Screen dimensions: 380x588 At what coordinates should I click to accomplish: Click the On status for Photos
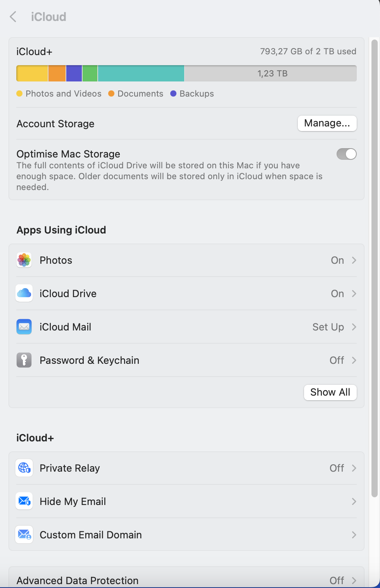pos(337,260)
